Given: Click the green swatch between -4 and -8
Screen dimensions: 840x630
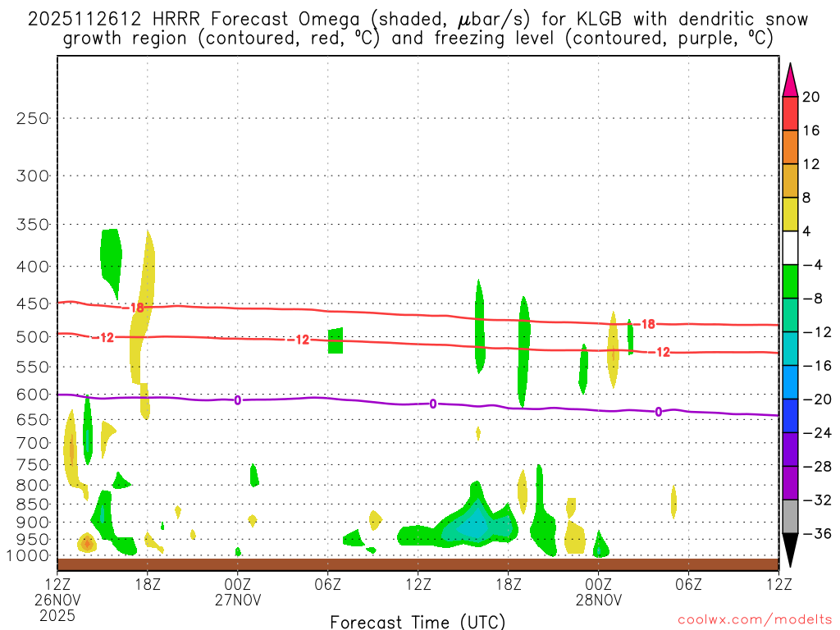Looking at the screenshot, I should pos(790,281).
